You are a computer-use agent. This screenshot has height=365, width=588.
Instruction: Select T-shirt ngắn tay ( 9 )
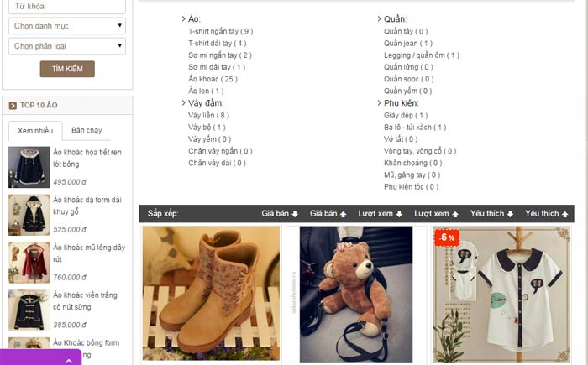click(220, 32)
